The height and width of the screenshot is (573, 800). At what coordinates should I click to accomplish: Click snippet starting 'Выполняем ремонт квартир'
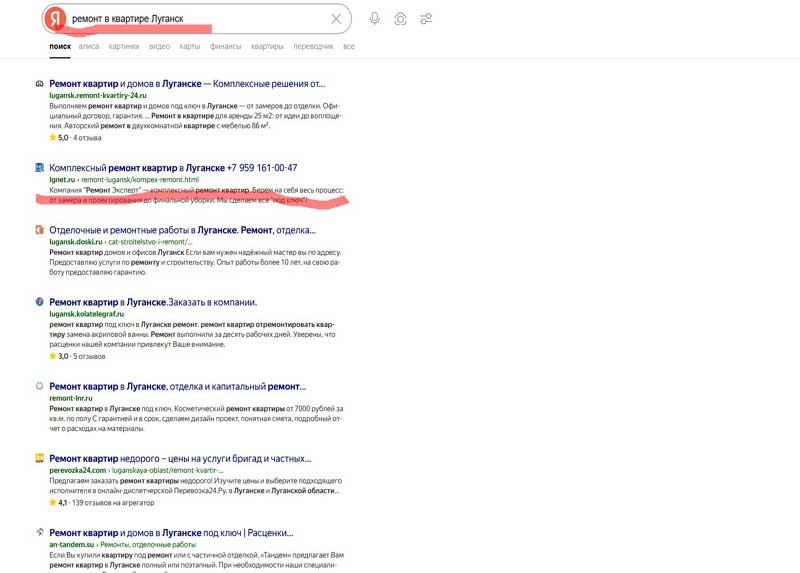pos(195,116)
